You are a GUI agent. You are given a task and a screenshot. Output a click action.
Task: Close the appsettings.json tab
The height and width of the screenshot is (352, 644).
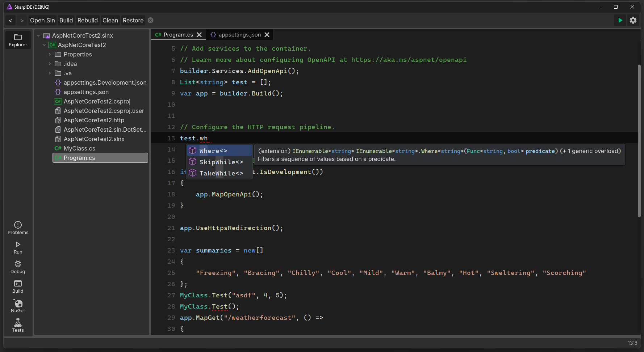(267, 35)
